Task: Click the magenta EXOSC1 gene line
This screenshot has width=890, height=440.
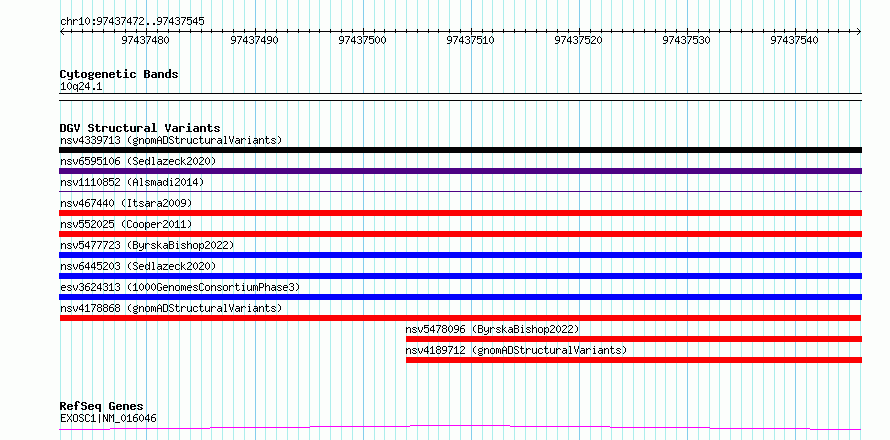Action: (x=461, y=427)
